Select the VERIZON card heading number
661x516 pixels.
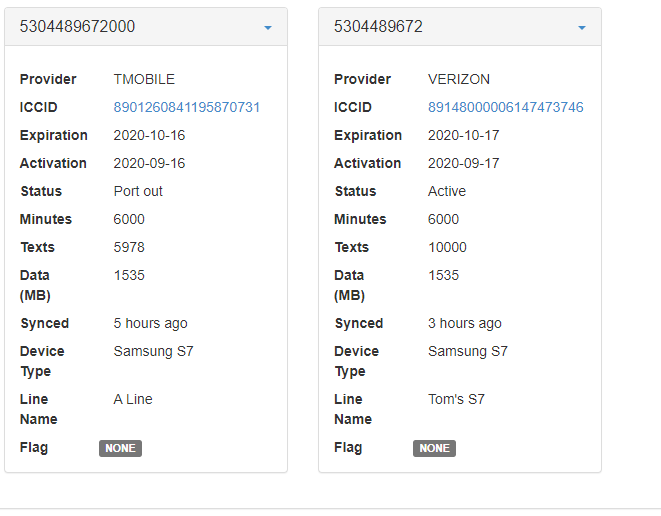[x=378, y=26]
